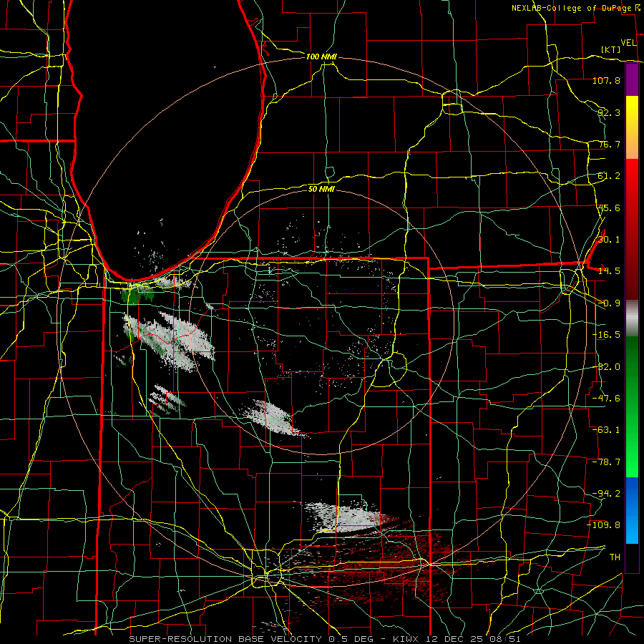Click the [KT] units label

tap(611, 49)
